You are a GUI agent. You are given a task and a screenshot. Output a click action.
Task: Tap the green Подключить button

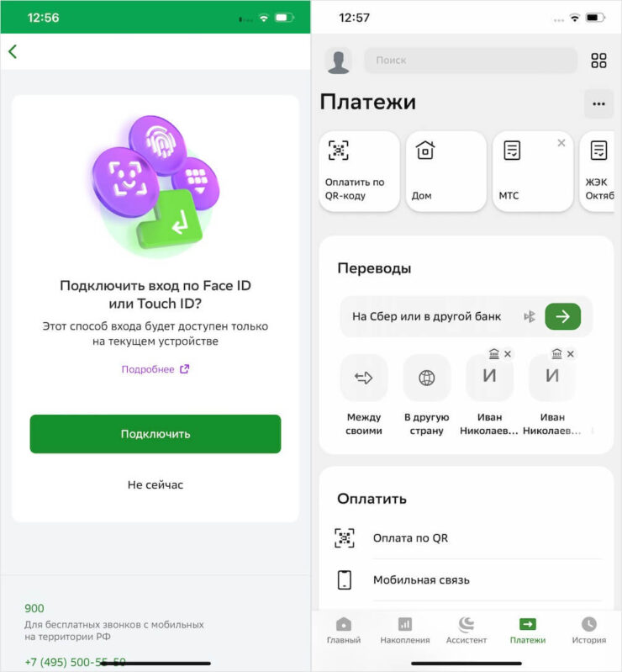(x=155, y=434)
